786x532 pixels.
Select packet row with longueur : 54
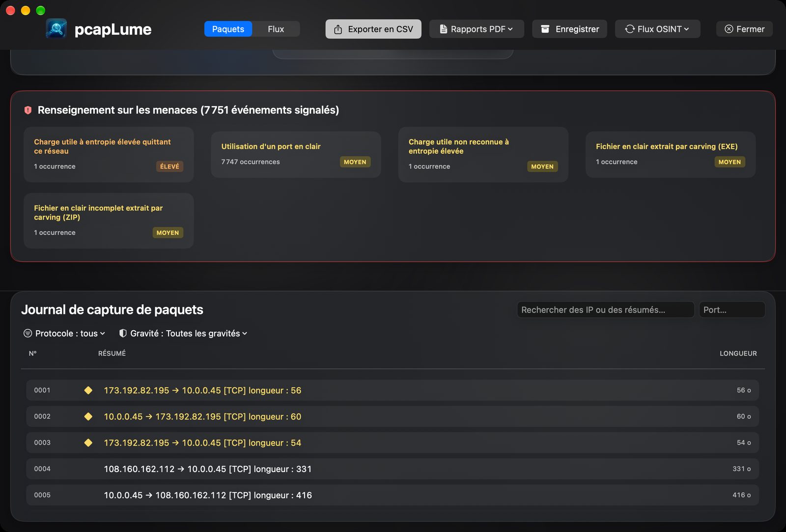(393, 443)
